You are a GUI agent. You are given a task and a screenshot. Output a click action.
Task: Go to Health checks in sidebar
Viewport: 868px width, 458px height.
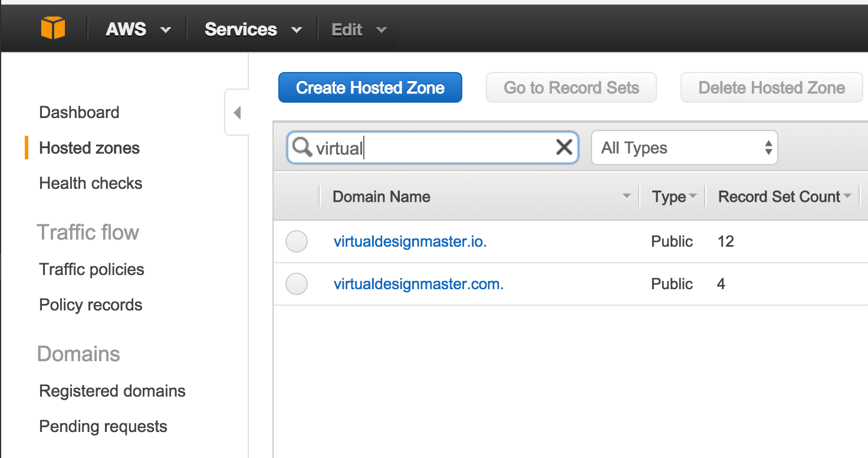[91, 184]
